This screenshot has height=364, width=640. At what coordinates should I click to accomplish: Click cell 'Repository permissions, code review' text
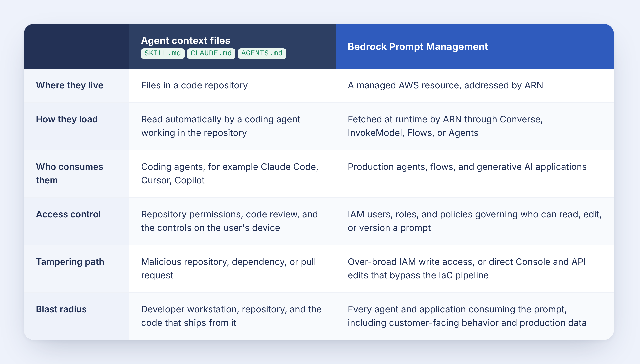pos(229,221)
